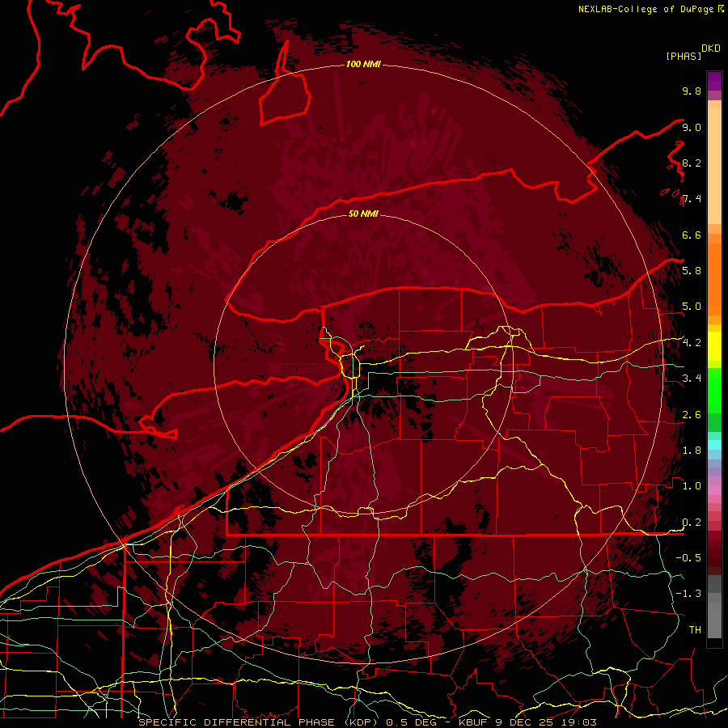Click the 9.8 value on the scale

point(692,91)
